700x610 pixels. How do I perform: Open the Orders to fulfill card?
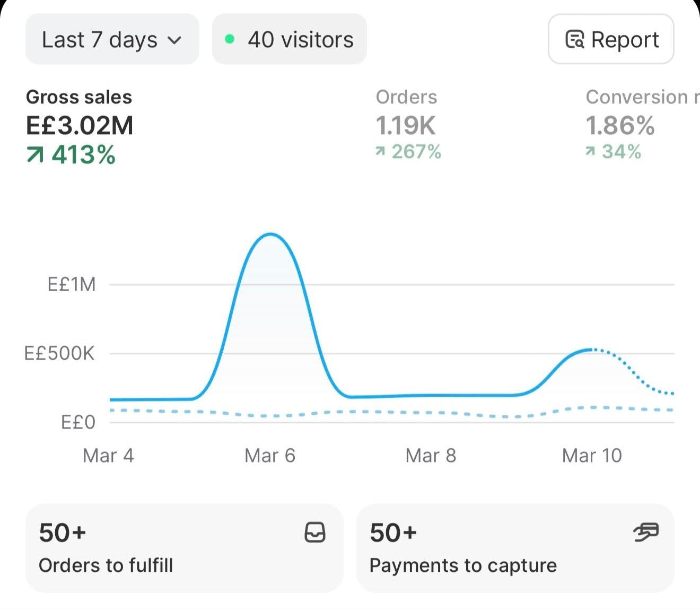click(185, 548)
